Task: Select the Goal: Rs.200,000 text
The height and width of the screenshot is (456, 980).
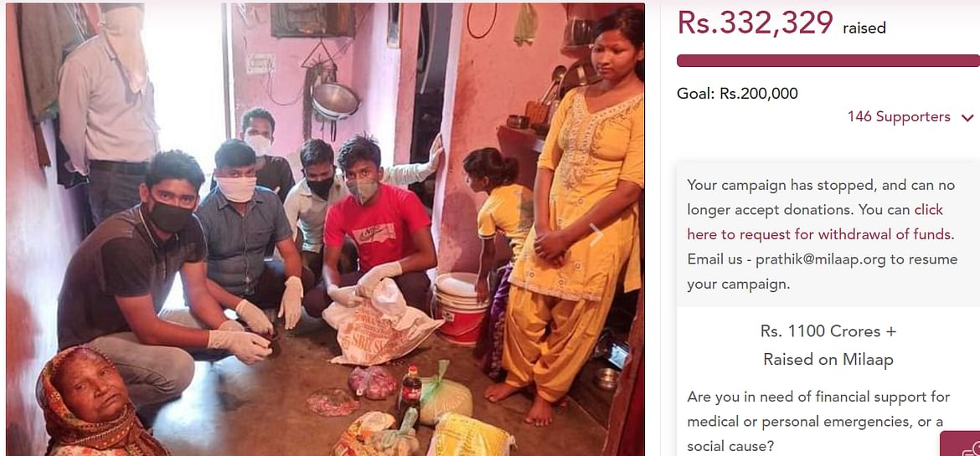Action: pyautogui.click(x=737, y=94)
